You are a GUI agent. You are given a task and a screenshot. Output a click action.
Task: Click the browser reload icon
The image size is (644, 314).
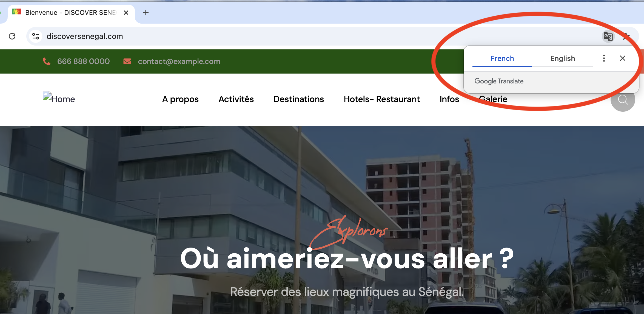12,36
